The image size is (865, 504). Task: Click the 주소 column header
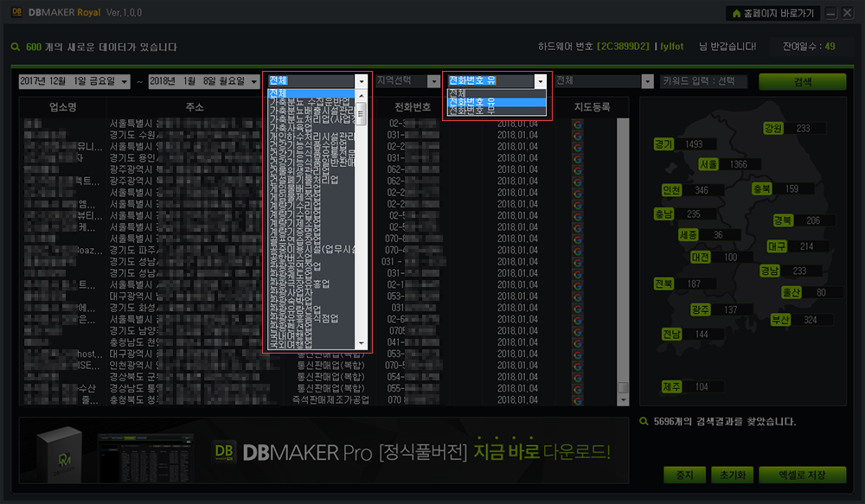click(194, 107)
